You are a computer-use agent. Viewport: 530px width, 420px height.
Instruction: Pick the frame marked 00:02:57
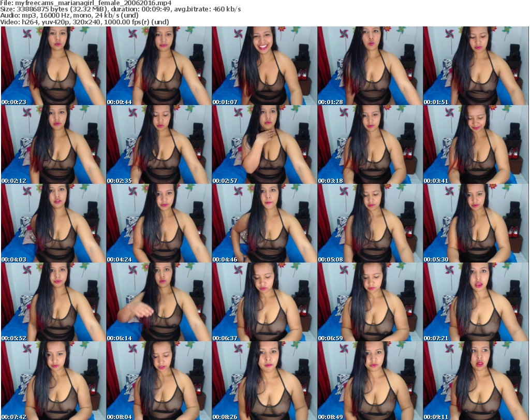coord(264,144)
